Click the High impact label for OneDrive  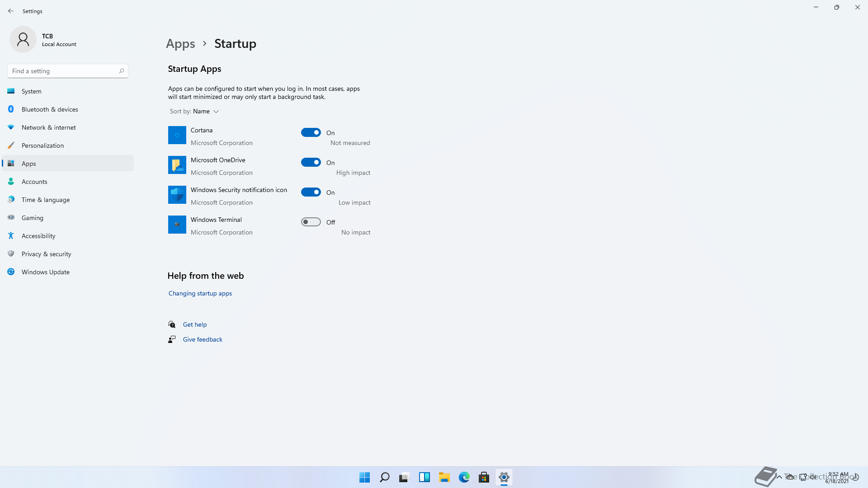tap(353, 173)
